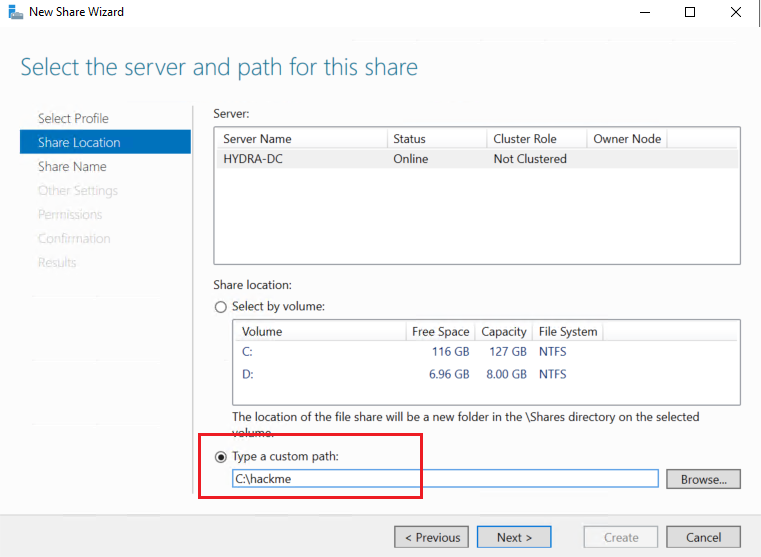Click the Next > button
761x557 pixels.
[x=514, y=537]
